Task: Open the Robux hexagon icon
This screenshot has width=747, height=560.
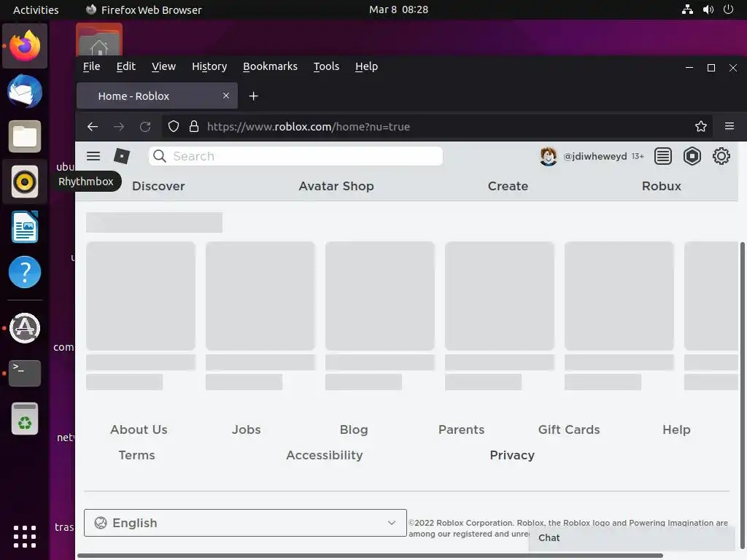Action: point(692,156)
